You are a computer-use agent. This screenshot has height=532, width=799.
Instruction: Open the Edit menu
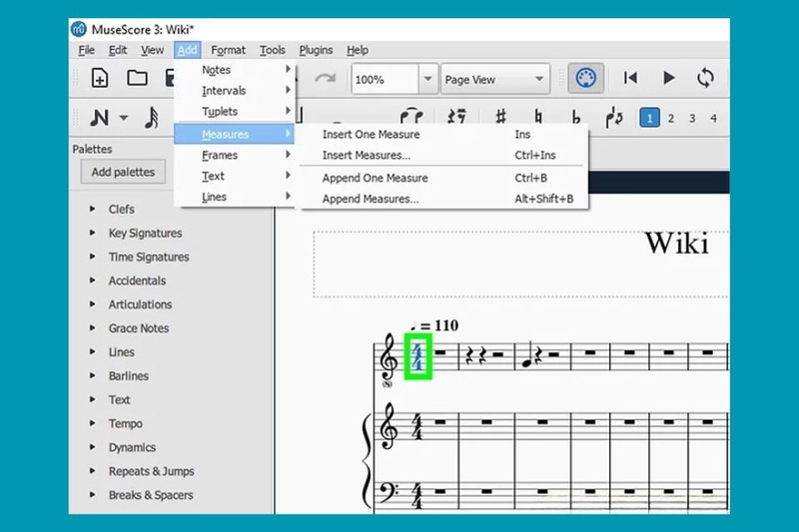118,50
